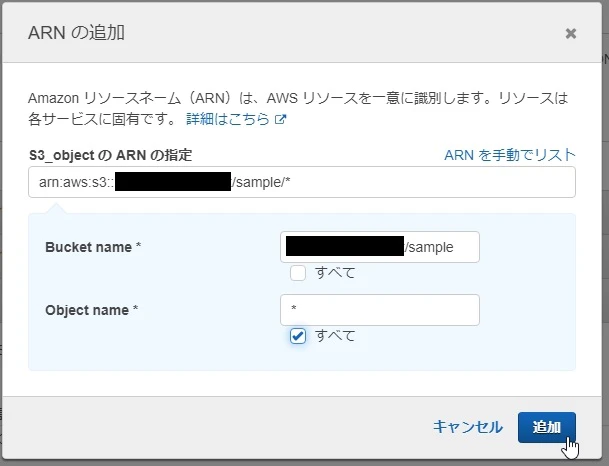This screenshot has width=609, height=466.
Task: Click the Bucket name * label
Action: click(93, 247)
